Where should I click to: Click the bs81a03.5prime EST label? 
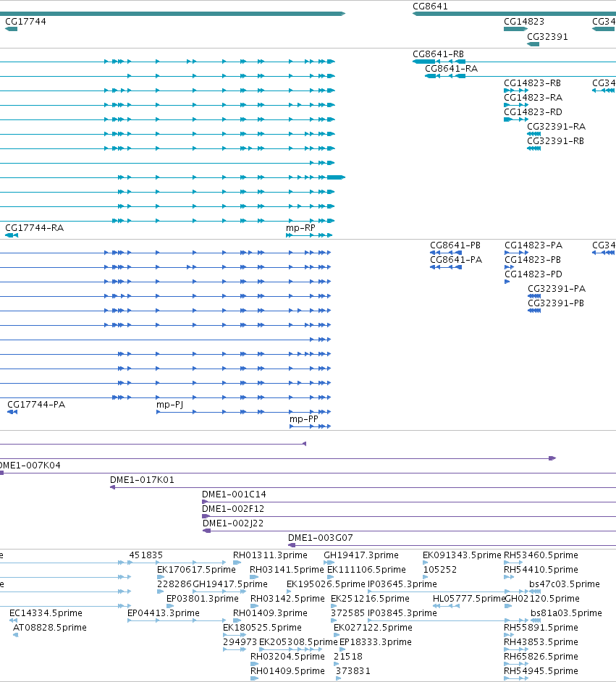coord(566,612)
